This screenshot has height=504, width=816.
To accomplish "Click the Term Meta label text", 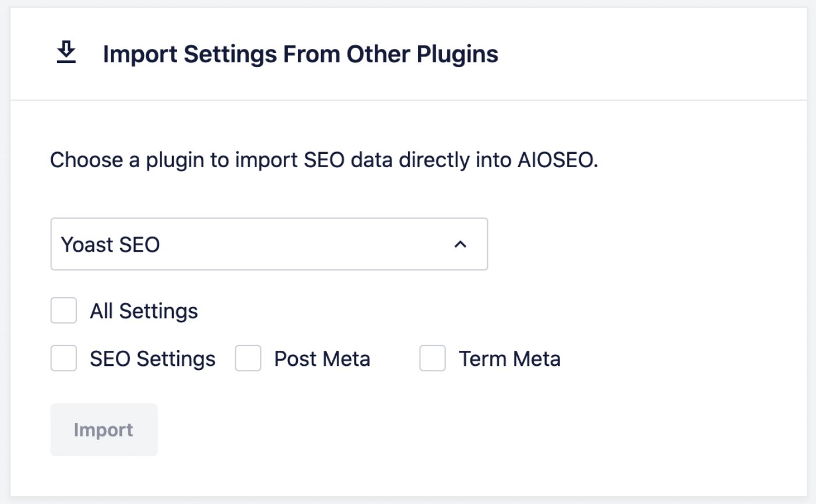I will coord(509,359).
